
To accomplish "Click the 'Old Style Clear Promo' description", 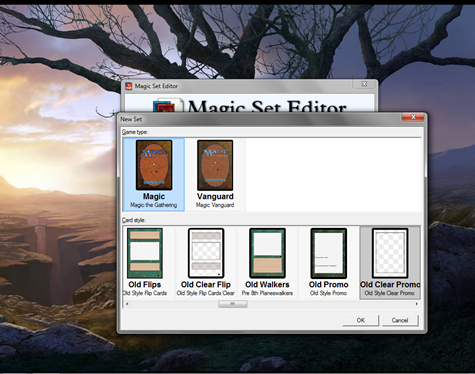I will pyautogui.click(x=389, y=293).
